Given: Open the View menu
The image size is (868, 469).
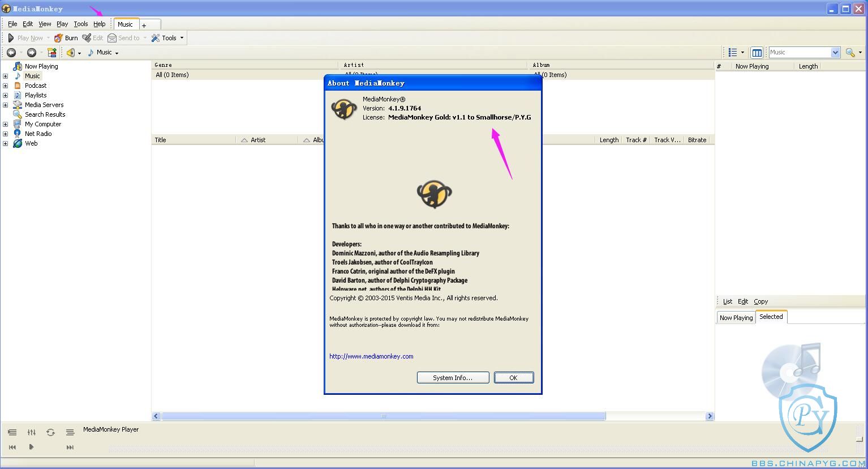Looking at the screenshot, I should (x=45, y=24).
